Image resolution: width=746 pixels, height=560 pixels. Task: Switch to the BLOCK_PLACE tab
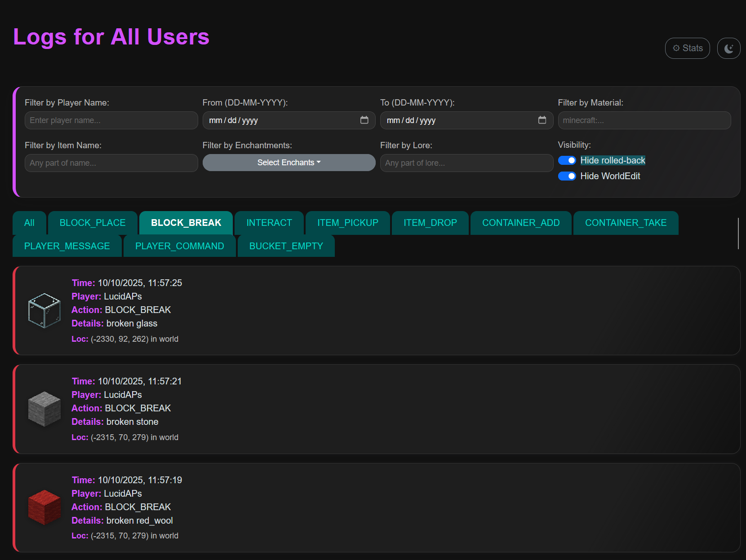tap(93, 223)
